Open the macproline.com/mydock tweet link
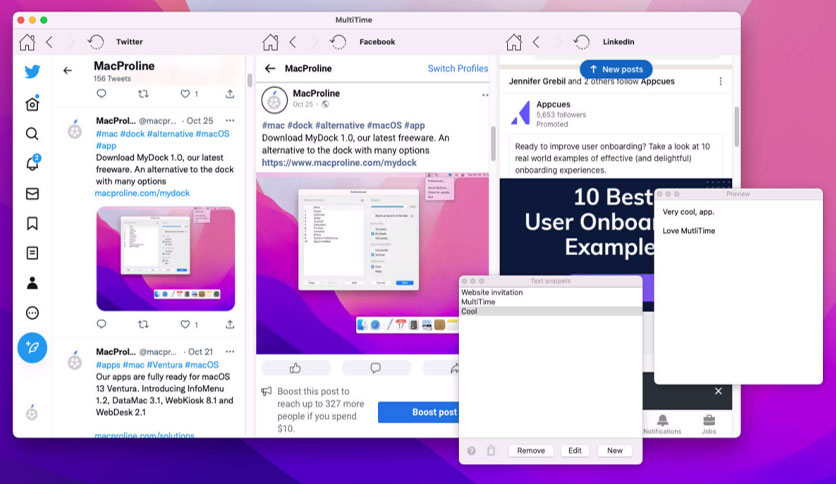Screen dimensions: 836x484 click(142, 193)
